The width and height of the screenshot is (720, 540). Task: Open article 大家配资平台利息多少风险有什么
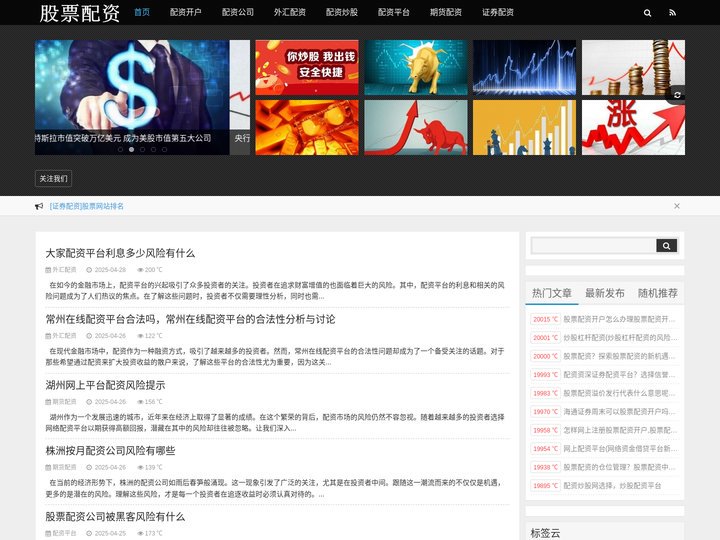point(120,253)
